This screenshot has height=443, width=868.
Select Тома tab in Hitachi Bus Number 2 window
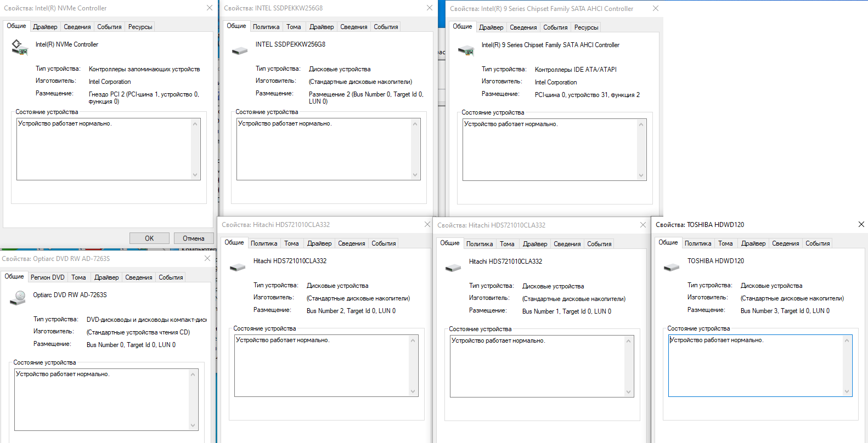click(291, 243)
